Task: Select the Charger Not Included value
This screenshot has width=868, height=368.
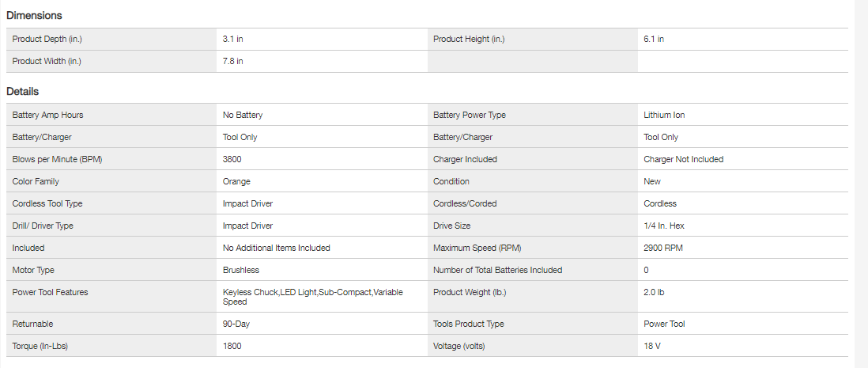Action: [x=683, y=159]
